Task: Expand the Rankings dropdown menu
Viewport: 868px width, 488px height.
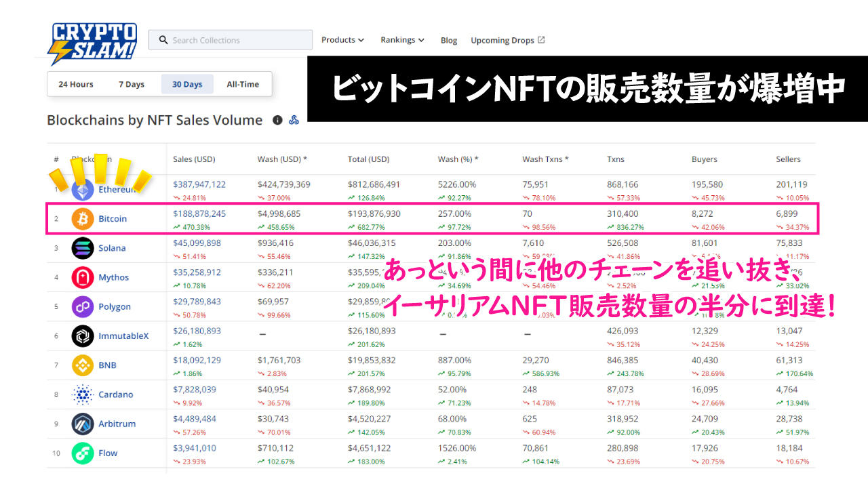Action: pos(402,40)
